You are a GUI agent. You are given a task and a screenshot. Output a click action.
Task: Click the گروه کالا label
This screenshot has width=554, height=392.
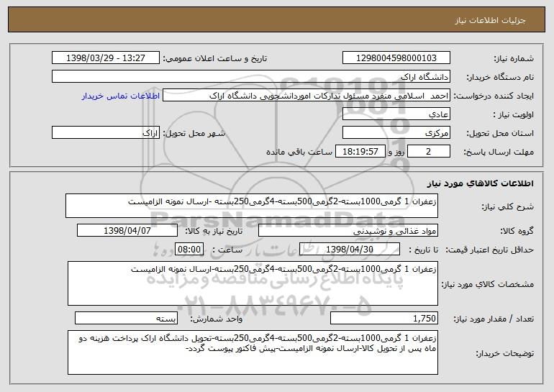point(517,231)
